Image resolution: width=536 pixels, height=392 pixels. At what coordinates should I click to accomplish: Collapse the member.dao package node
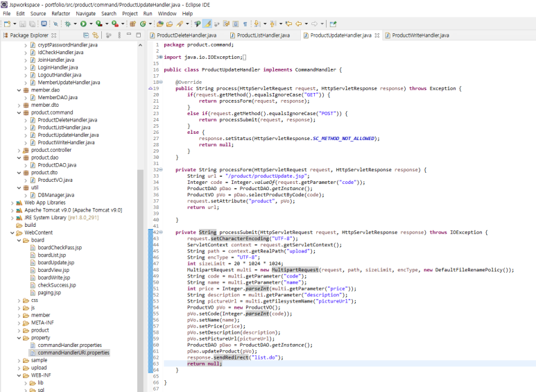[19, 90]
